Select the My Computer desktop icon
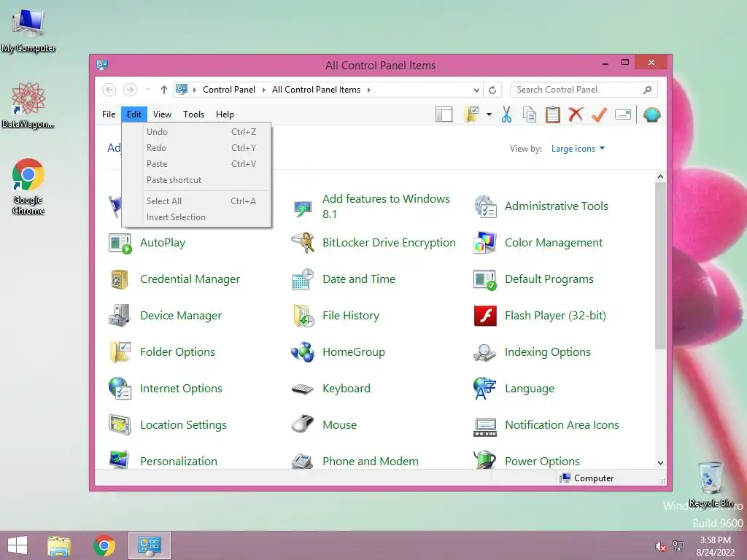Screen dimensions: 747x560 (28, 29)
